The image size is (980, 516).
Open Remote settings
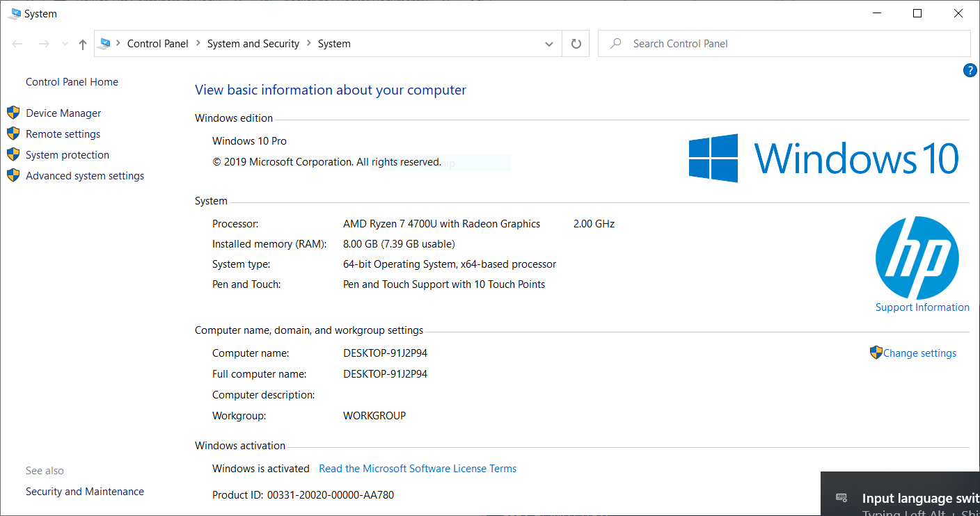point(63,134)
